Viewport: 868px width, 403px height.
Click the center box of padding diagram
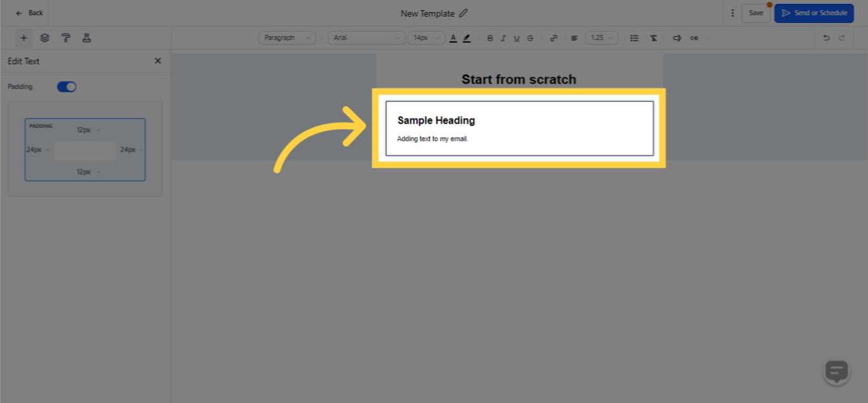tap(85, 151)
